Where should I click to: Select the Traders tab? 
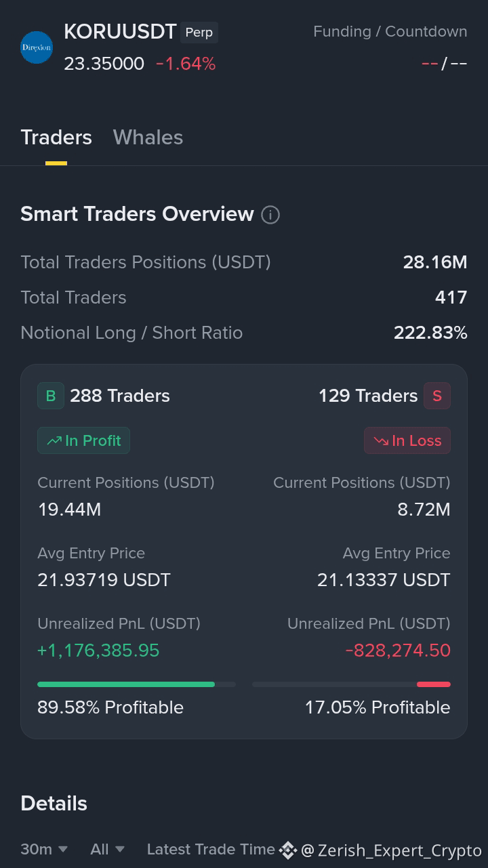56,138
